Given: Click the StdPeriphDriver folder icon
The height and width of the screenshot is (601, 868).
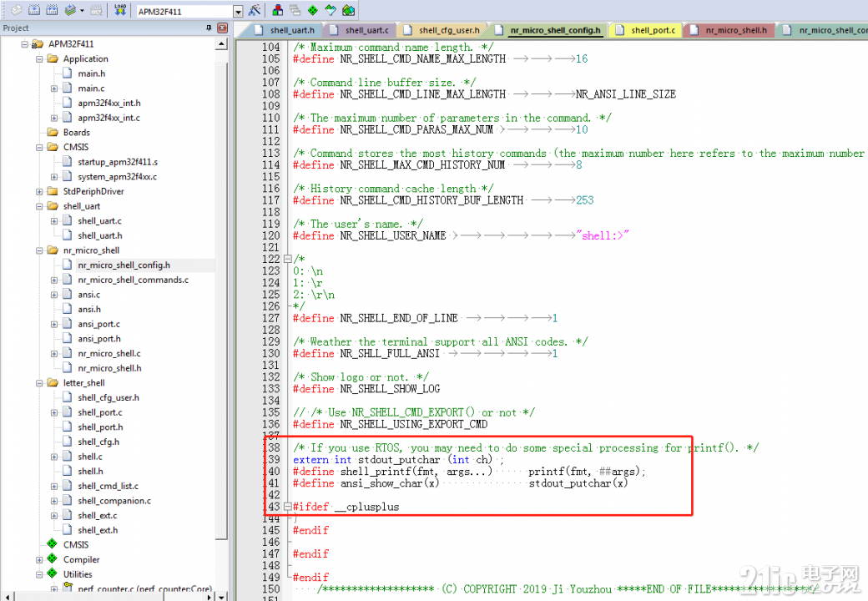Looking at the screenshot, I should tap(53, 191).
